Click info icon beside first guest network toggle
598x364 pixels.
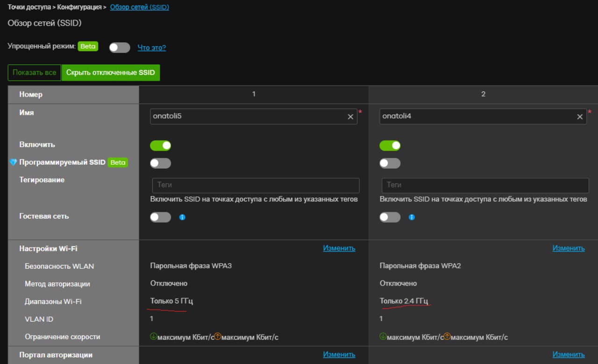click(182, 217)
